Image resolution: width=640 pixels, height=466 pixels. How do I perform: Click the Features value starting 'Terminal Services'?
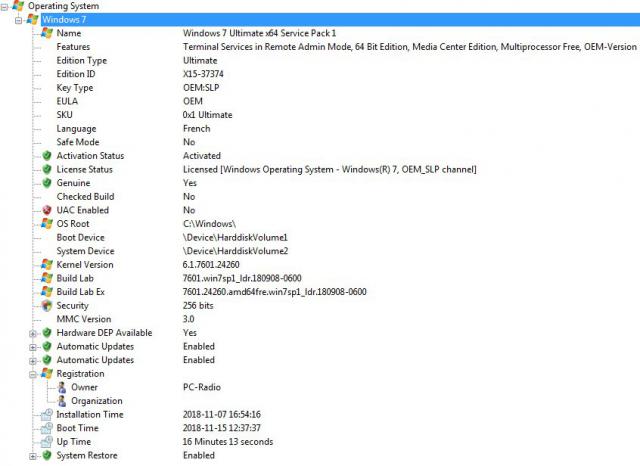tap(409, 47)
